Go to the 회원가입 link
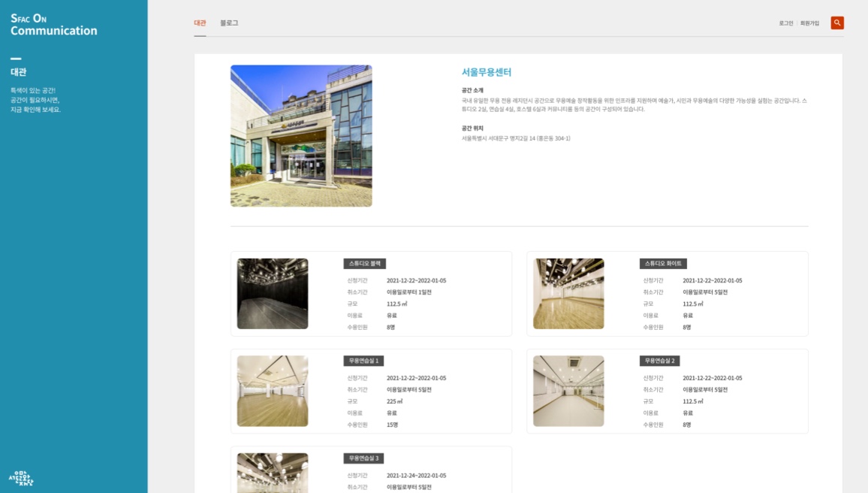The width and height of the screenshot is (868, 493). coord(809,23)
